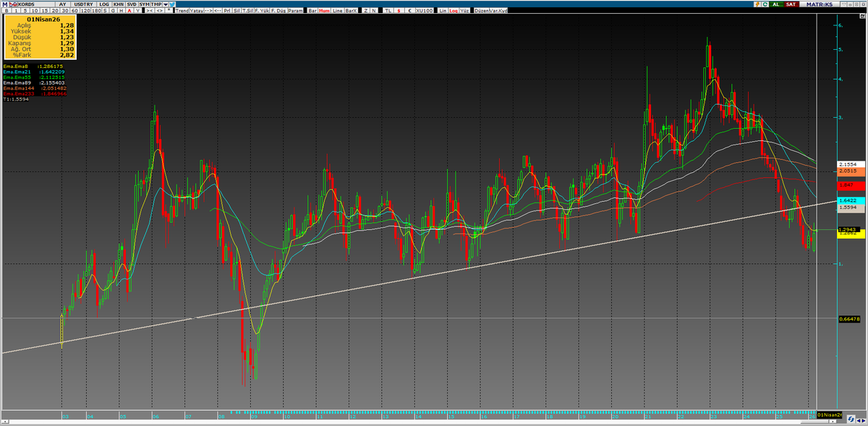Select the 30 minute period
Screen dimensions: 868x426
pos(65,11)
